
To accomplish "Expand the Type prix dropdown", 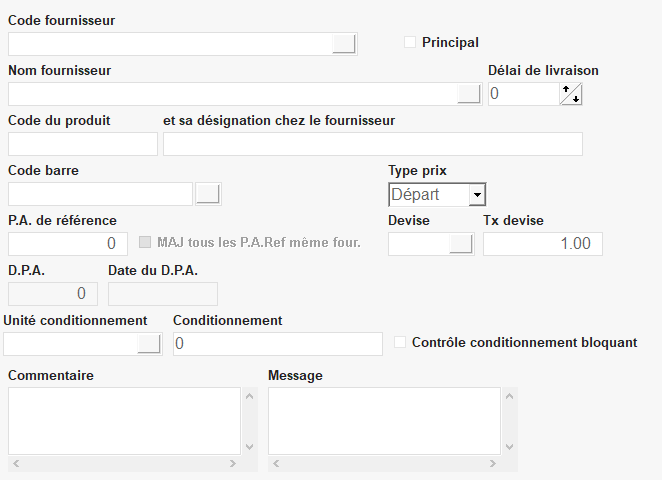I will click(x=477, y=195).
